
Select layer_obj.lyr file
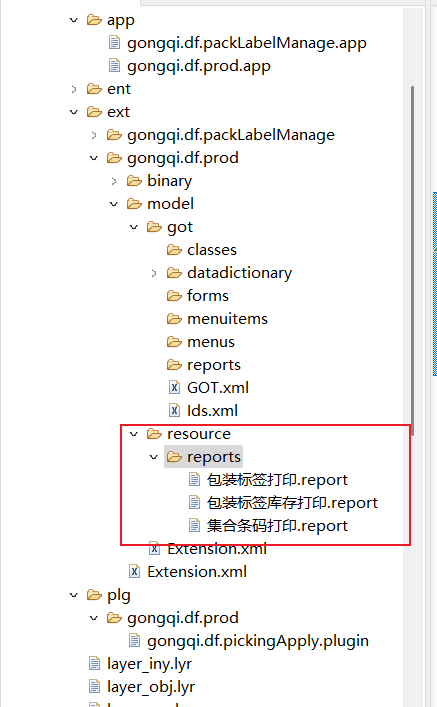click(151, 686)
